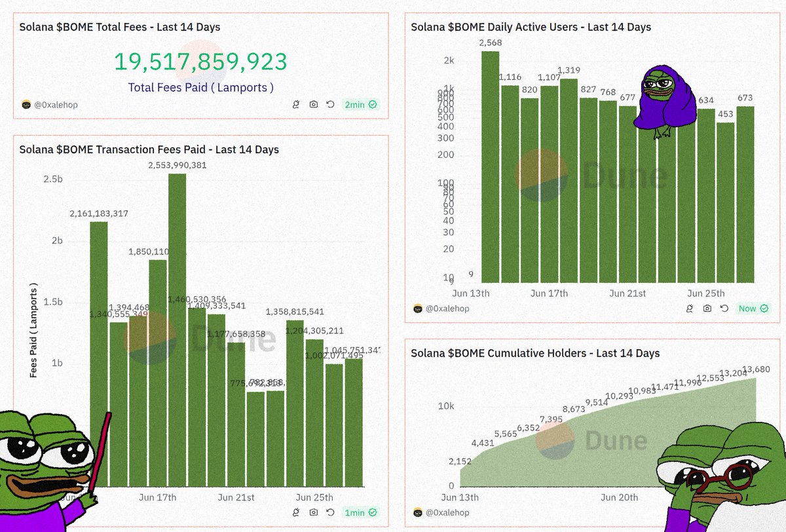Click the Now badge on Daily Active Users chart
786x532 pixels.
(750, 308)
